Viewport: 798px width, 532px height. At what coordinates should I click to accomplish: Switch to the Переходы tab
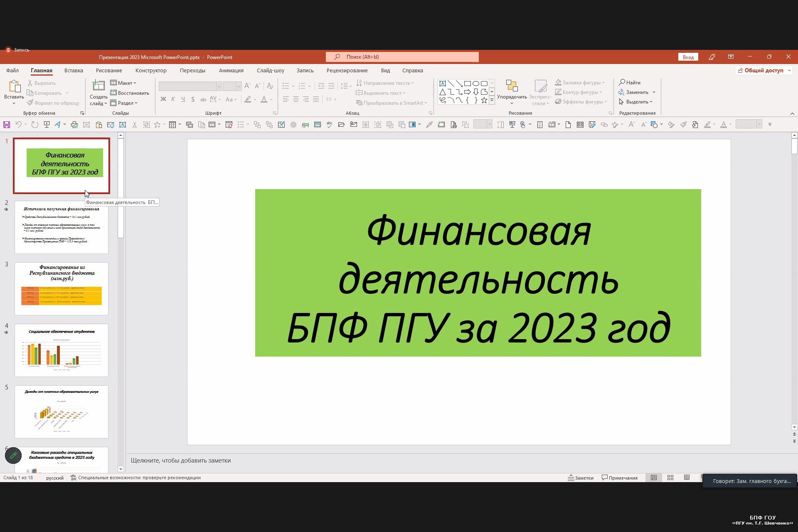(x=192, y=70)
